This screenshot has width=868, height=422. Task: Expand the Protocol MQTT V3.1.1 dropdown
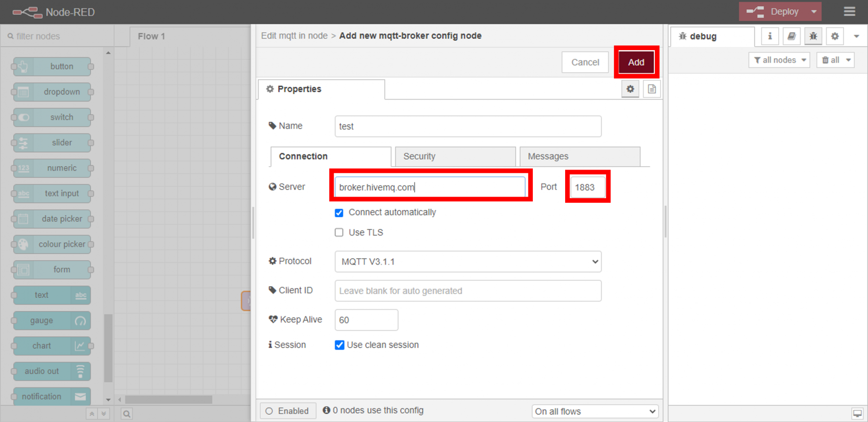point(468,262)
